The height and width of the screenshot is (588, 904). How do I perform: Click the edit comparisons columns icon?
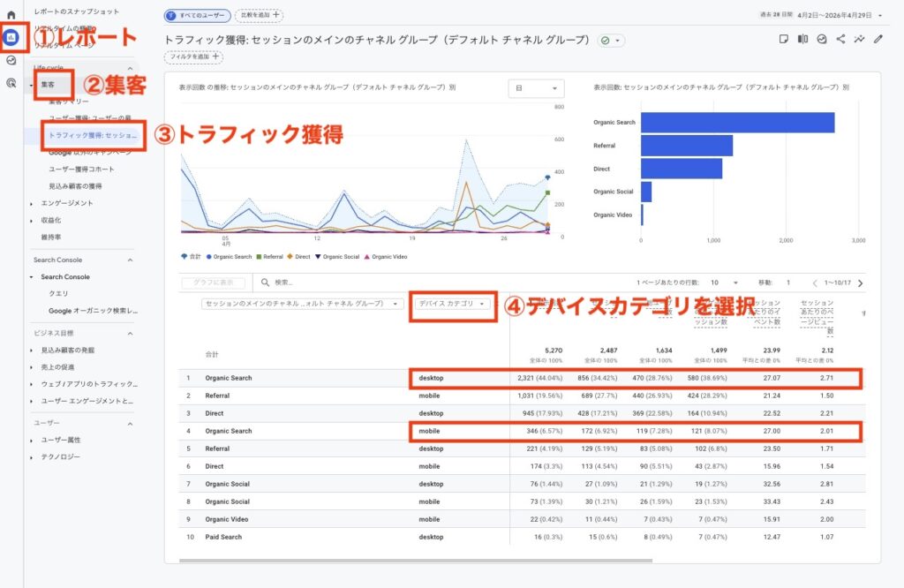[x=802, y=39]
